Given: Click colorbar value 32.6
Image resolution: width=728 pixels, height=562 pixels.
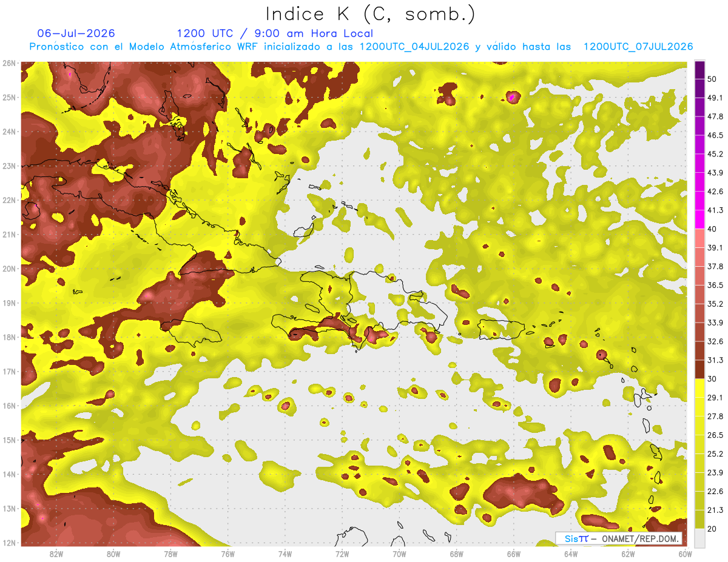Looking at the screenshot, I should point(716,341).
